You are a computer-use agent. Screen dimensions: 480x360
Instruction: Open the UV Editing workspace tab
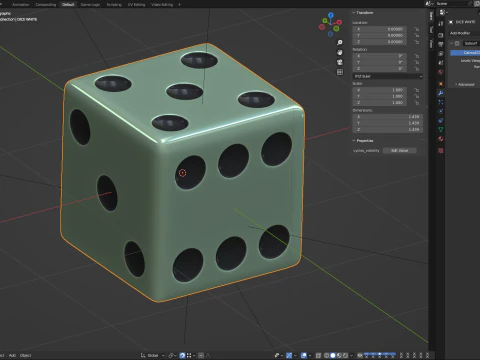[x=136, y=5]
